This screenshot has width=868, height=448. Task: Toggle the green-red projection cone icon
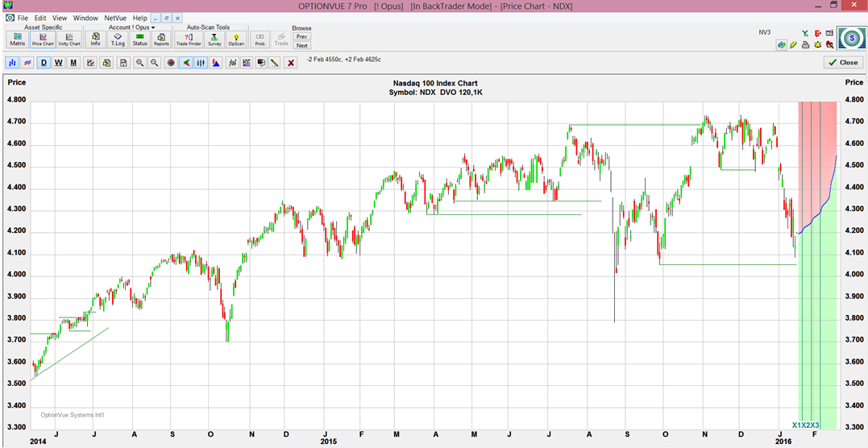click(187, 63)
